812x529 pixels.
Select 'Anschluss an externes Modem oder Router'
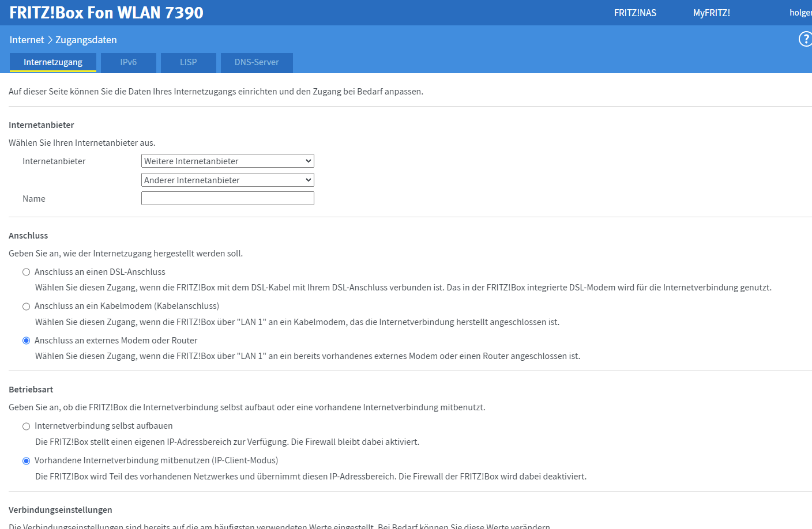[26, 341]
